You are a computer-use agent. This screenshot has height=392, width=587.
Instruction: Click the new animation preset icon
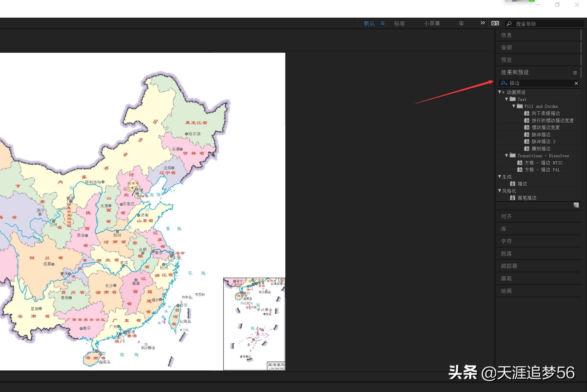[x=576, y=205]
